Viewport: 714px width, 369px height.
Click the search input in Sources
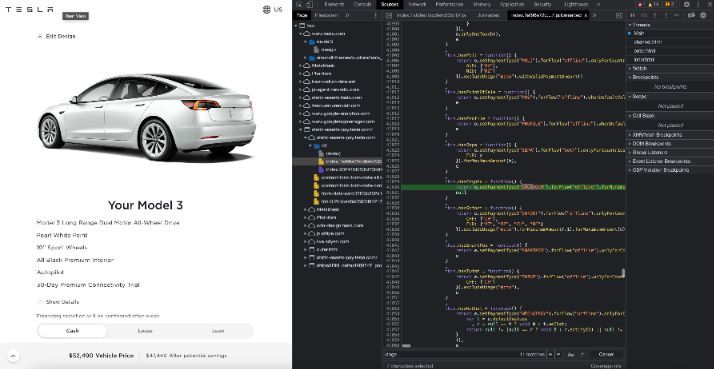click(x=451, y=354)
